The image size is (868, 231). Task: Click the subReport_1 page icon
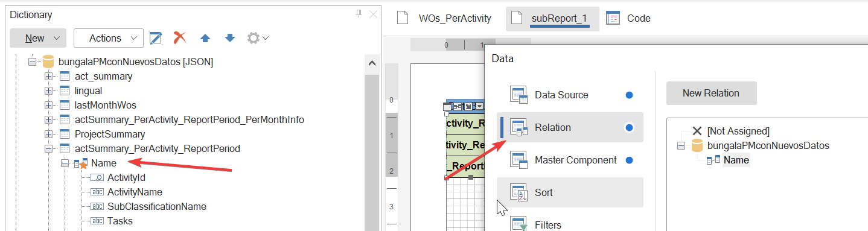tap(516, 18)
